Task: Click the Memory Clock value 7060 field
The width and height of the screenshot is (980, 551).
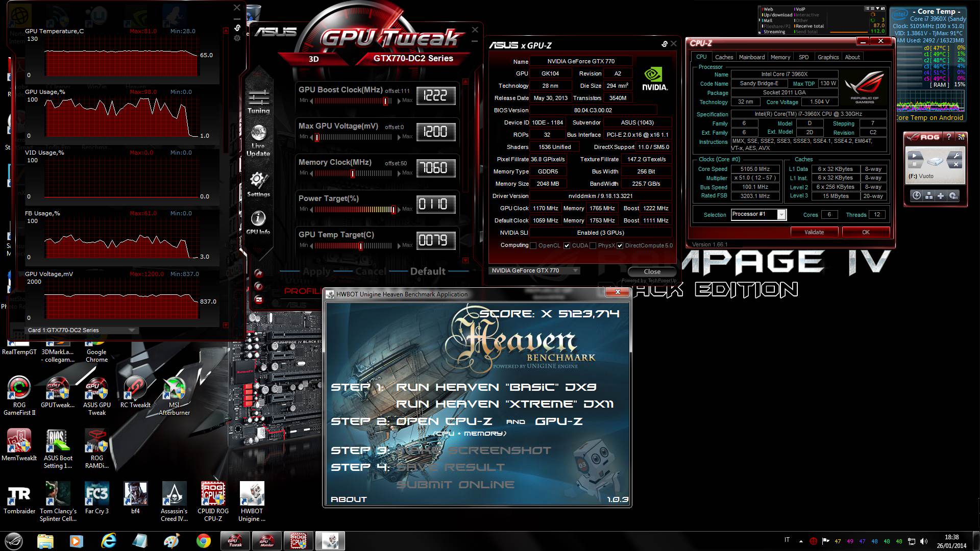Action: click(436, 168)
